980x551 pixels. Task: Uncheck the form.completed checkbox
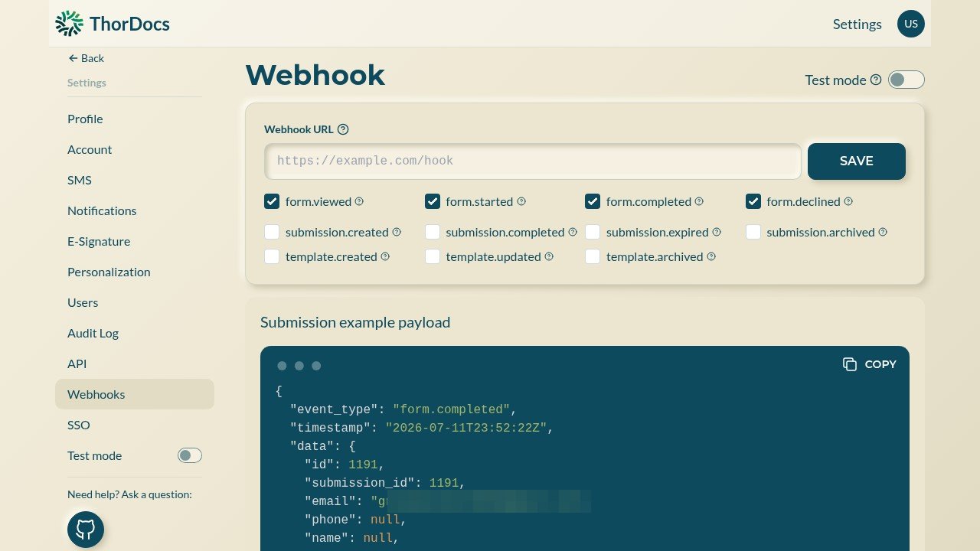[593, 201]
